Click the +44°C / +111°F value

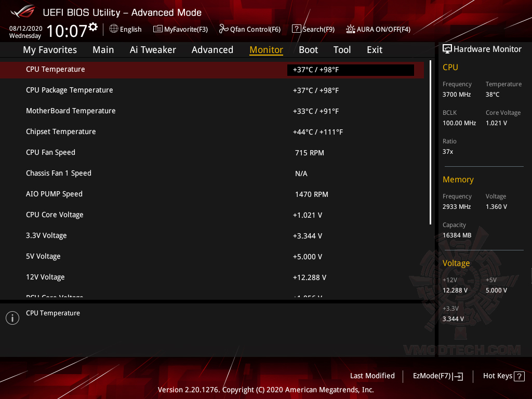point(318,132)
